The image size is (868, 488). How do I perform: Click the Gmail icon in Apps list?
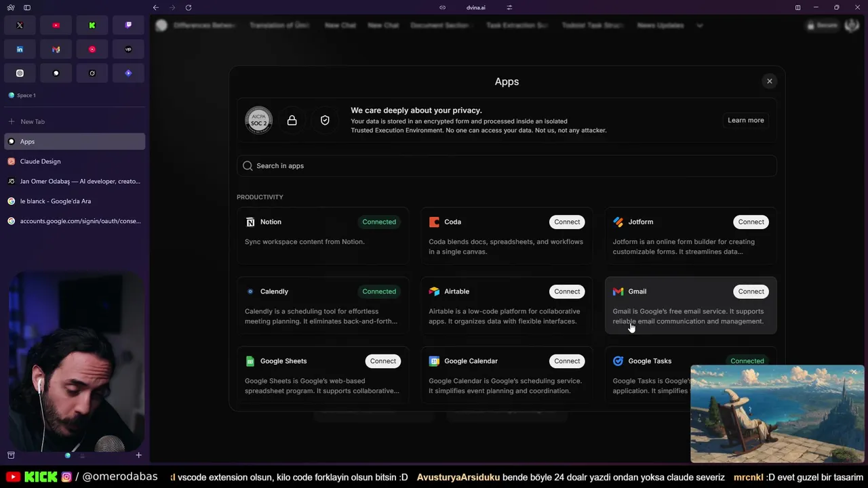pos(618,291)
